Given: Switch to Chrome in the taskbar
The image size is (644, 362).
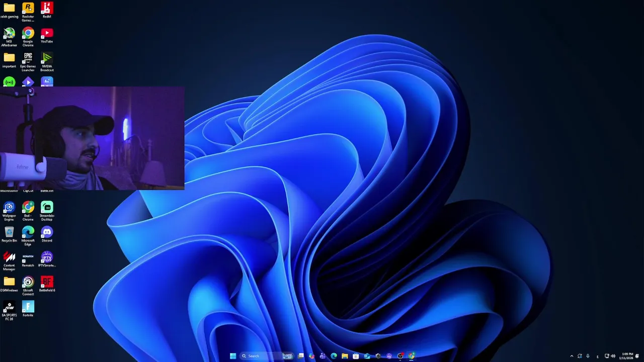Looking at the screenshot, I should (x=411, y=356).
